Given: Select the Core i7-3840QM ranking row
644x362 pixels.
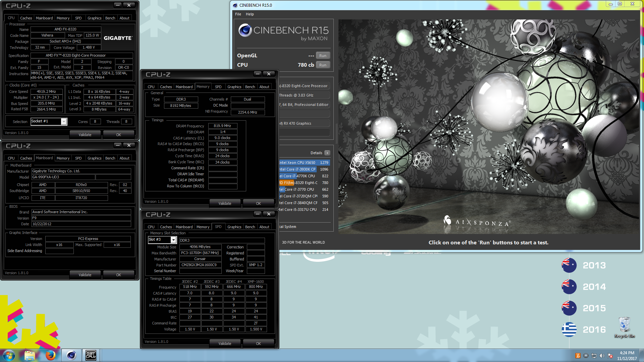Looking at the screenshot, I should [x=305, y=203].
